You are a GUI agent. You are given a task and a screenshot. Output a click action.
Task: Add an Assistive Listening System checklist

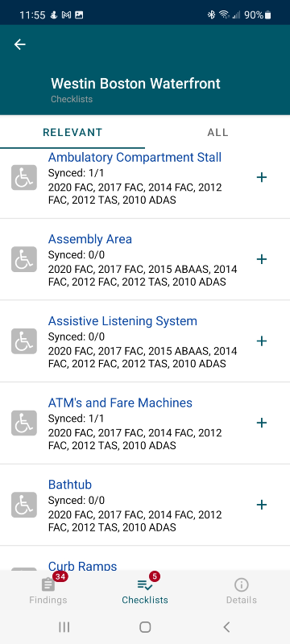(x=262, y=341)
